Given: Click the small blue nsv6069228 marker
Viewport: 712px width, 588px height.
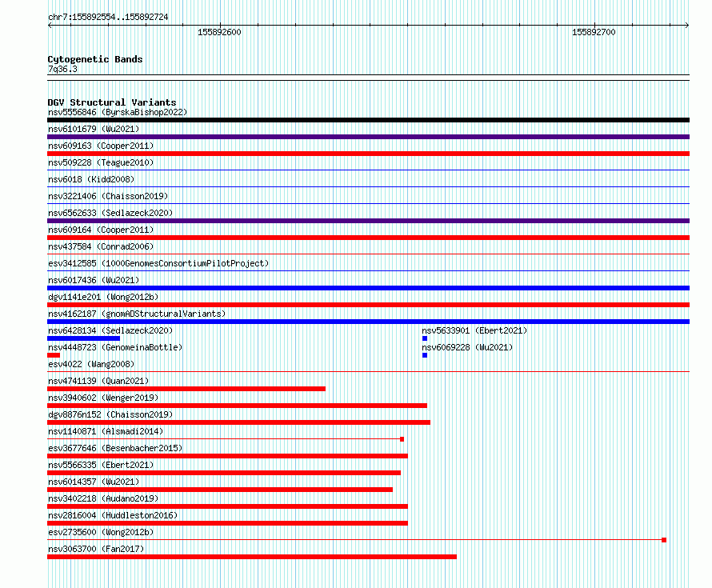Looking at the screenshot, I should point(425,355).
